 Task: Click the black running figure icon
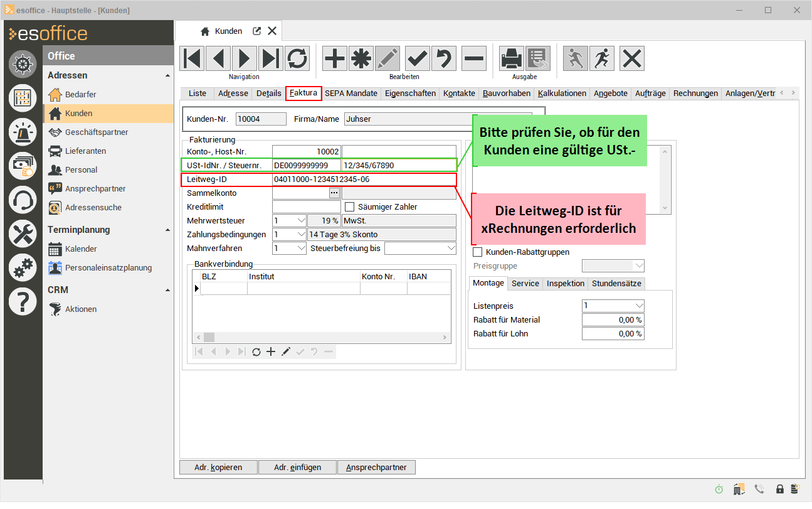click(602, 58)
